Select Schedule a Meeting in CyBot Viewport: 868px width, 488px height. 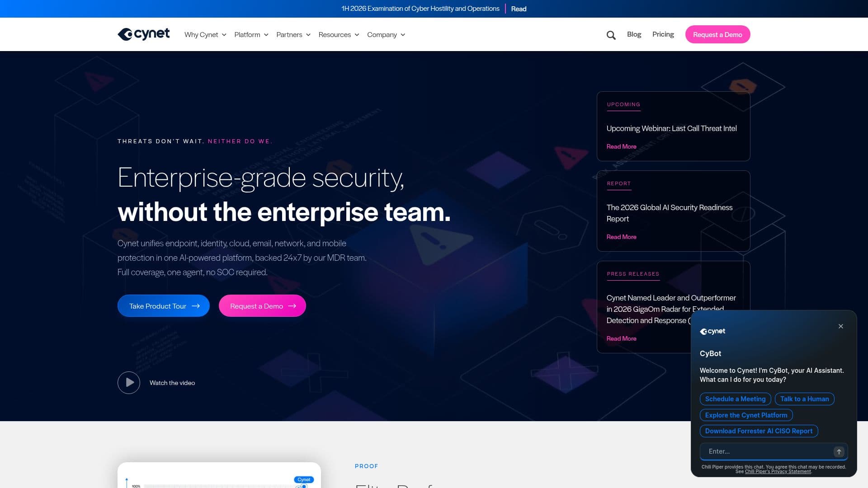coord(735,399)
